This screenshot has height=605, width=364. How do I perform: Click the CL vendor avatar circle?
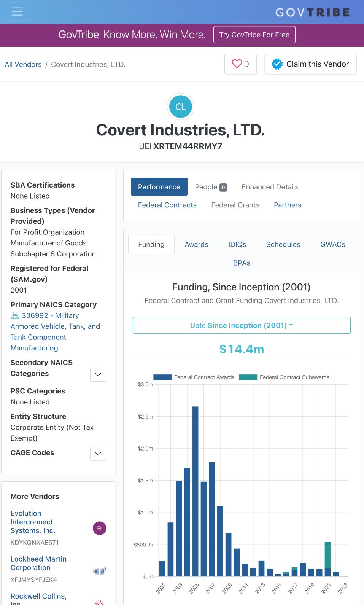181,107
